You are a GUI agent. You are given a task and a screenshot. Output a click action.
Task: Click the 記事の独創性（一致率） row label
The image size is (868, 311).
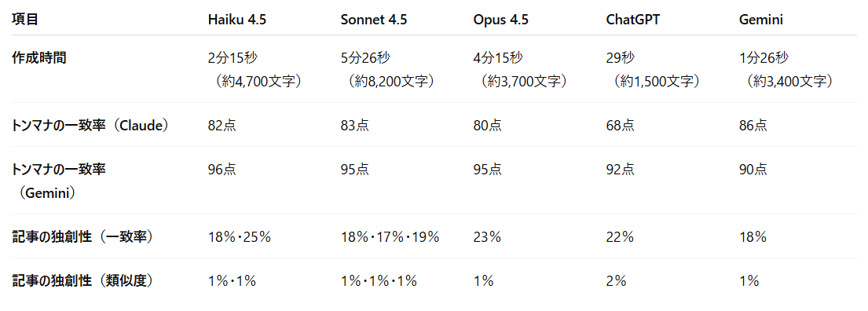pyautogui.click(x=82, y=237)
